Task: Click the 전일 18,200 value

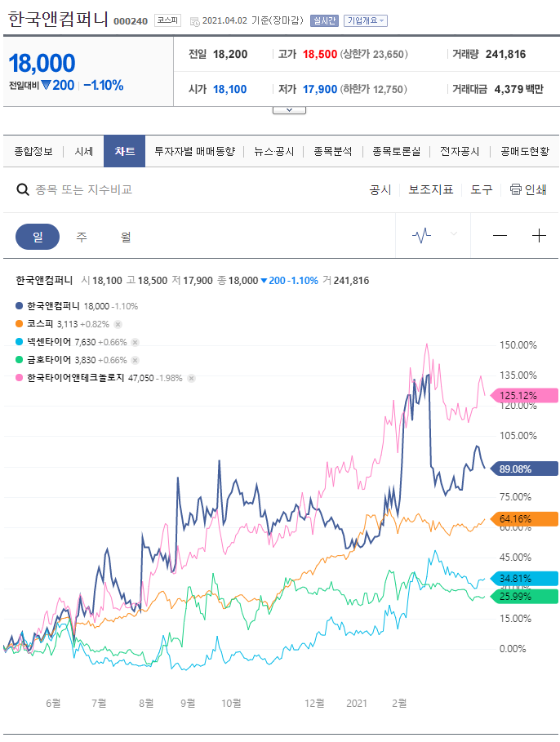Action: tap(230, 55)
